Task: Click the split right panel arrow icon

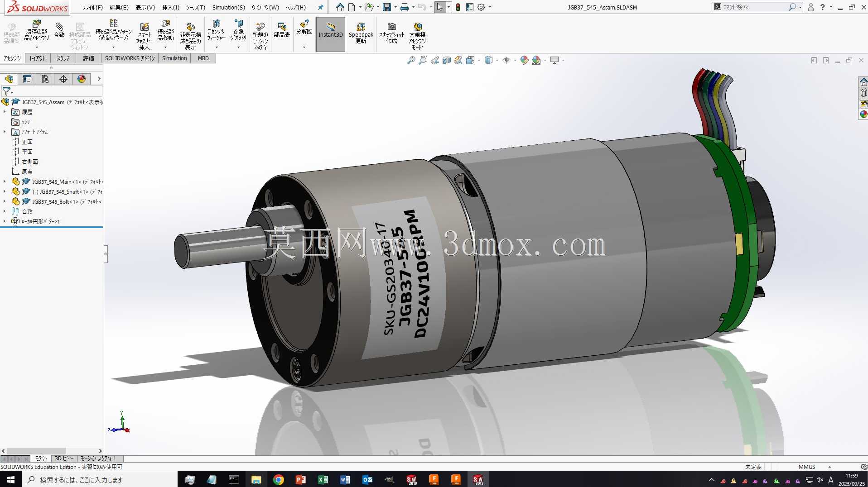Action: (x=826, y=60)
